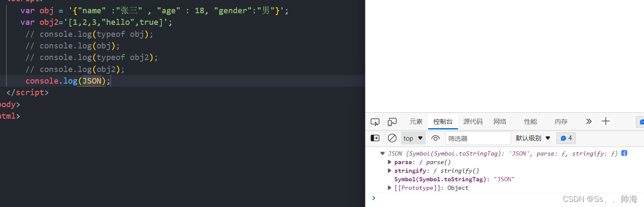The image size is (644, 207).
Task: Switch to the 控制台 tab
Action: click(443, 122)
